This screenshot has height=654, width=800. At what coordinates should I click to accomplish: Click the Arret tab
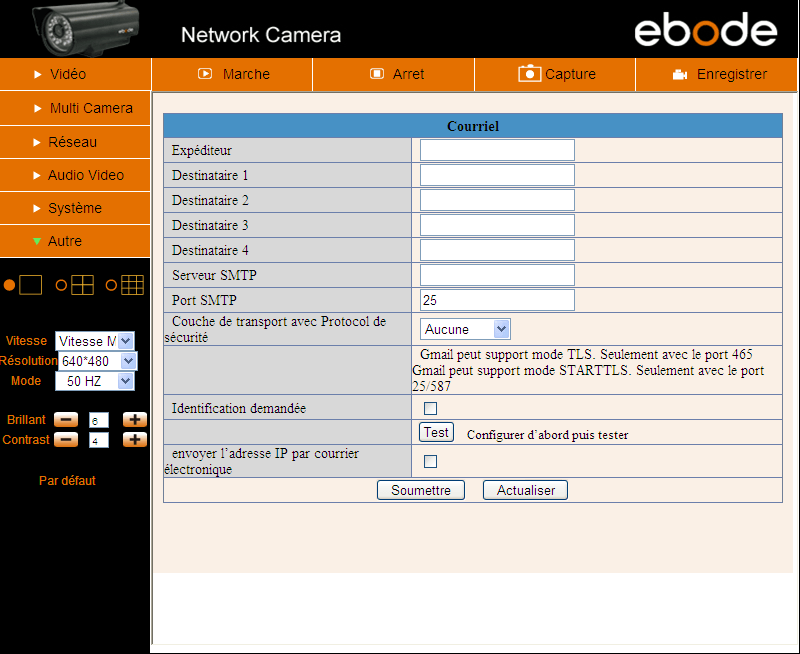(393, 74)
